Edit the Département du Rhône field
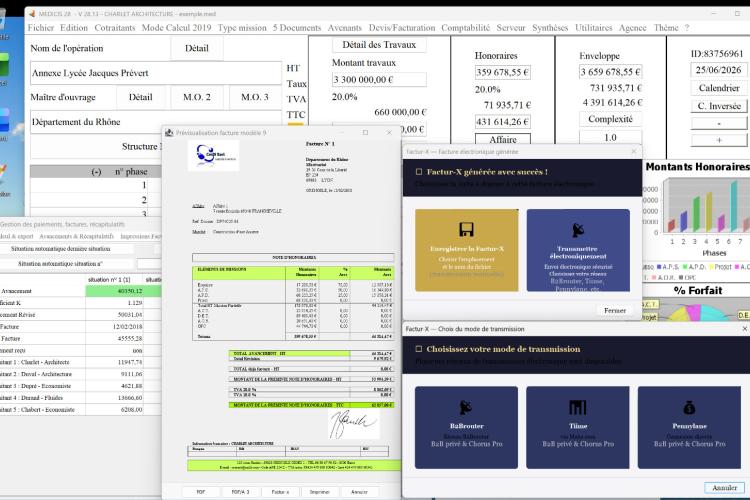 (x=156, y=122)
